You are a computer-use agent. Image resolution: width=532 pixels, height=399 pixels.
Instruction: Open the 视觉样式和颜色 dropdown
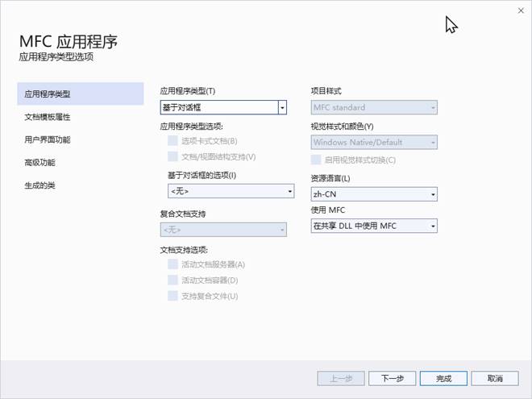click(433, 143)
